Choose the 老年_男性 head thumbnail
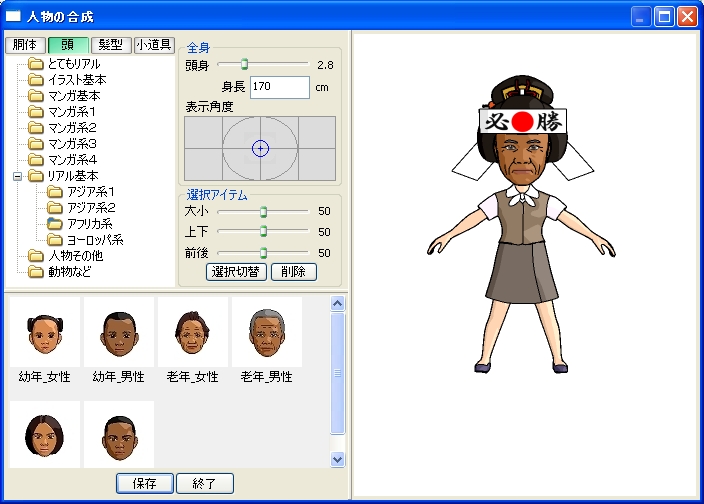 coord(267,332)
